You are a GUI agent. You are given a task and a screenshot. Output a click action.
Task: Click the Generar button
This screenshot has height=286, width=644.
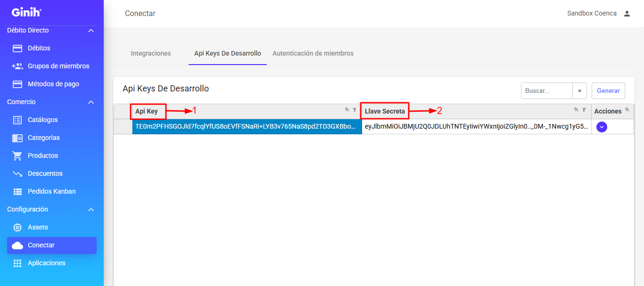pos(608,90)
